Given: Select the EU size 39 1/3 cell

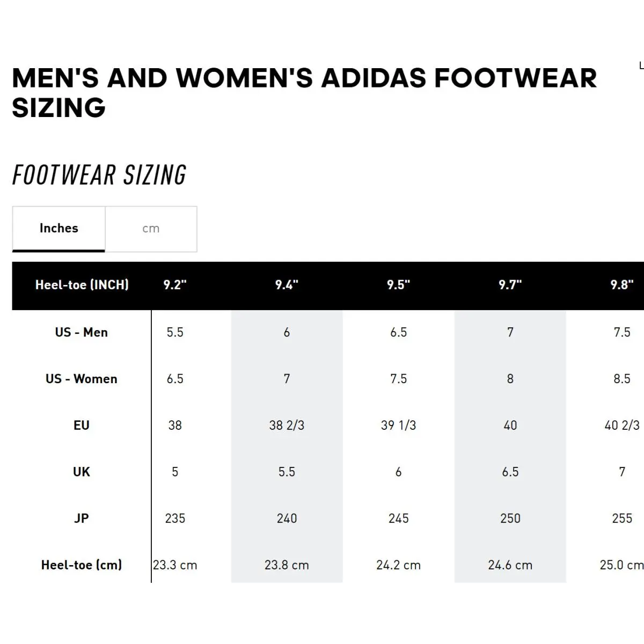Looking at the screenshot, I should point(398,426).
